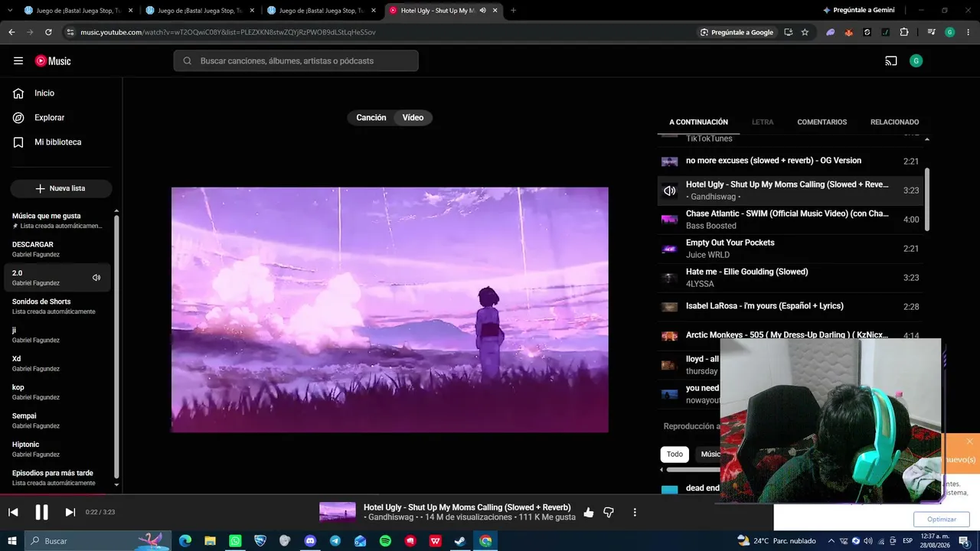
Task: Open more actions menu in player bar
Action: (635, 513)
